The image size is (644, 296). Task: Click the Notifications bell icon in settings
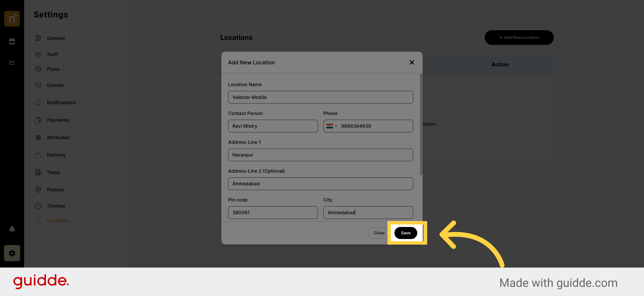[x=38, y=102]
